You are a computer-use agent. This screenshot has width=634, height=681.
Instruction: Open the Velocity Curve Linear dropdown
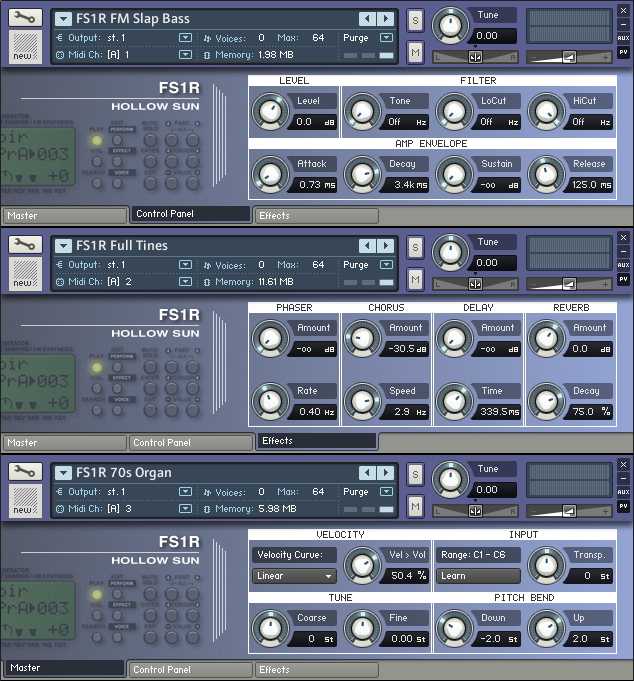(294, 576)
